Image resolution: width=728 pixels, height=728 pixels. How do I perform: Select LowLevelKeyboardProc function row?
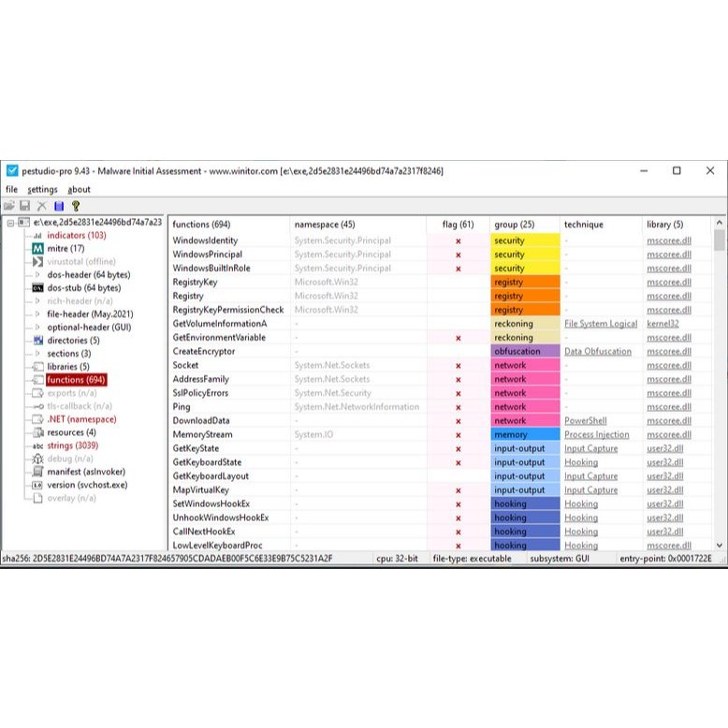tap(440, 546)
